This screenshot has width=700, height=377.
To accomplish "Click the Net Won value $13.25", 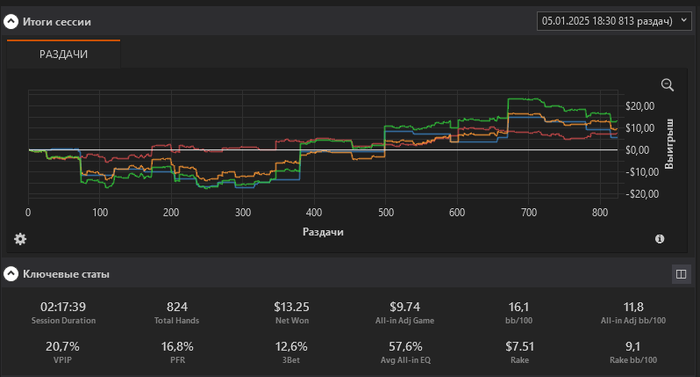I will click(x=292, y=307).
